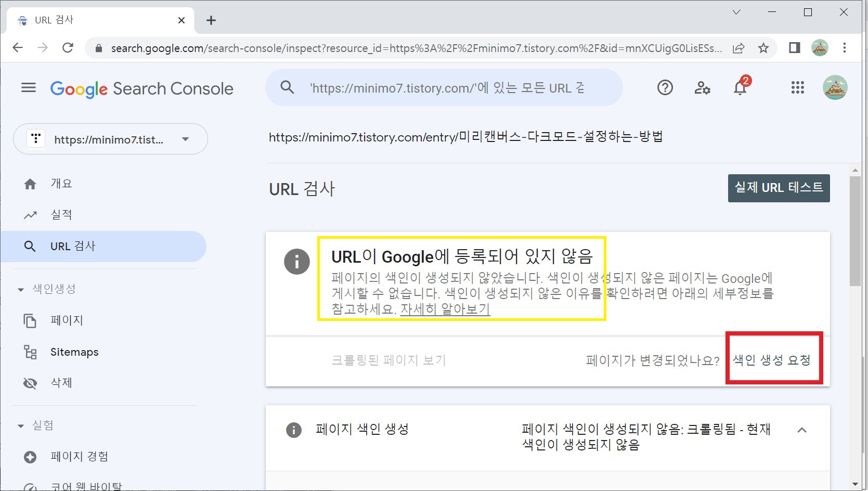Click text 페이지가 변경되었나요?
The image size is (868, 491).
653,360
